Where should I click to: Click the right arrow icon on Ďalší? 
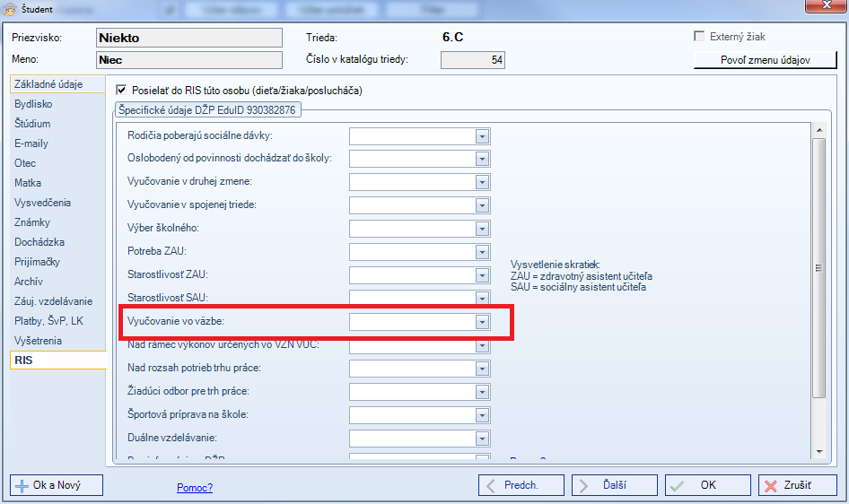click(584, 485)
